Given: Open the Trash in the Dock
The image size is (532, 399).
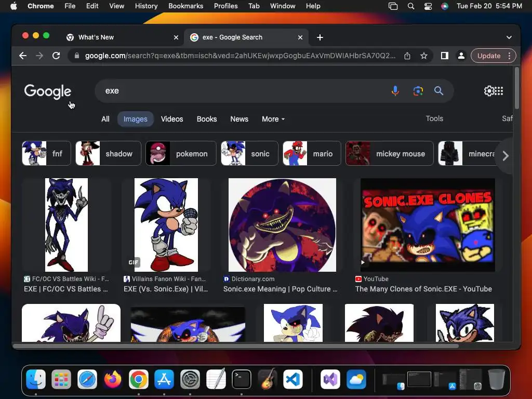Looking at the screenshot, I should (496, 379).
